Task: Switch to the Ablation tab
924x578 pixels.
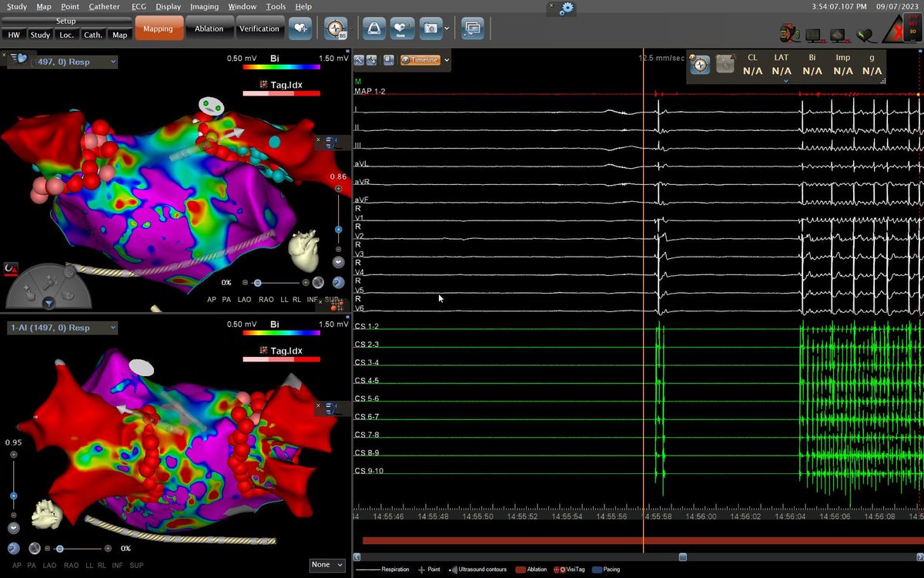Action: click(x=209, y=29)
